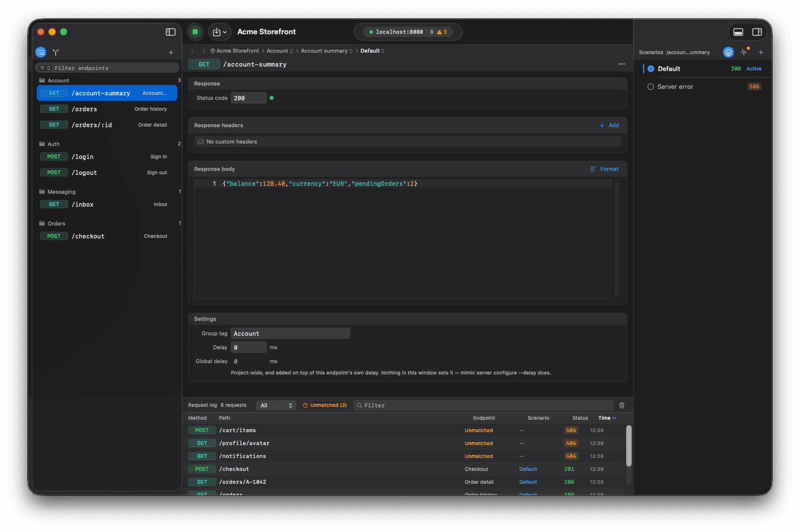Click the warning triangle count indicator
Viewport: 800px width, 532px height.
[x=442, y=32]
